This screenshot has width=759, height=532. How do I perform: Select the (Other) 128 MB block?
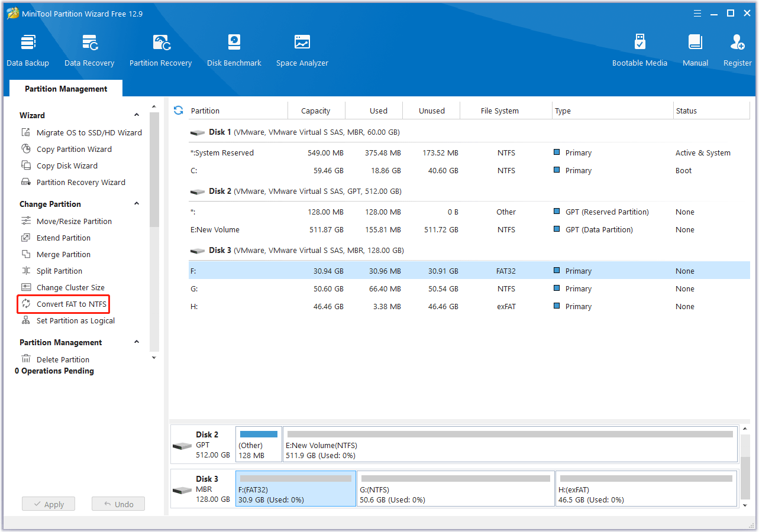pos(259,444)
